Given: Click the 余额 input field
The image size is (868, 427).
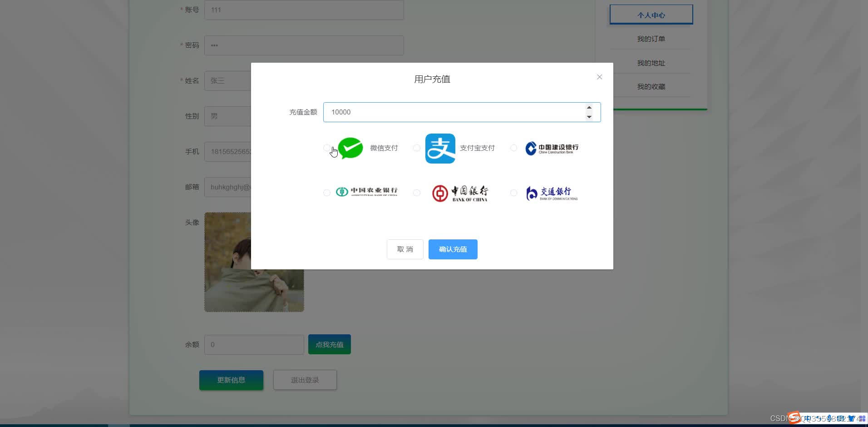Looking at the screenshot, I should (x=254, y=345).
